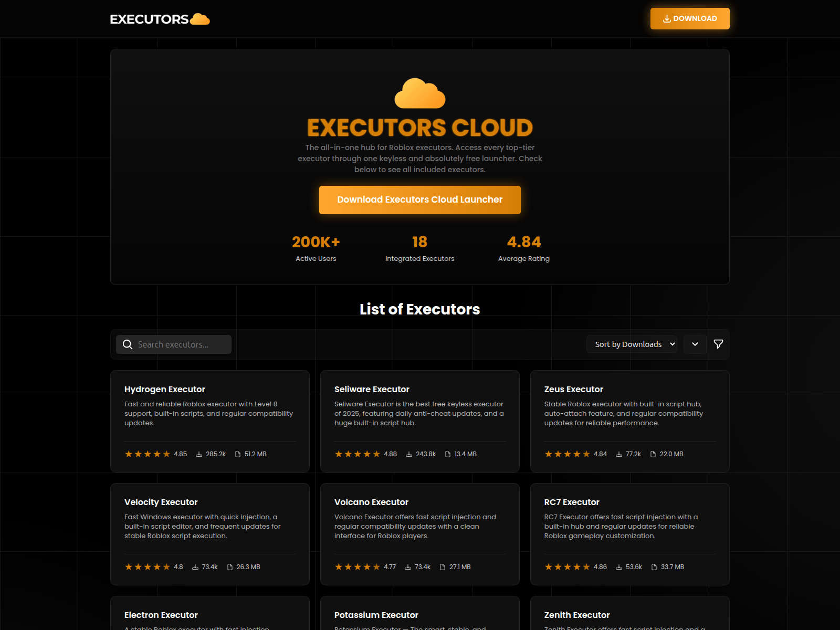Click the search magnifier icon
This screenshot has width=840, height=630.
click(x=128, y=344)
